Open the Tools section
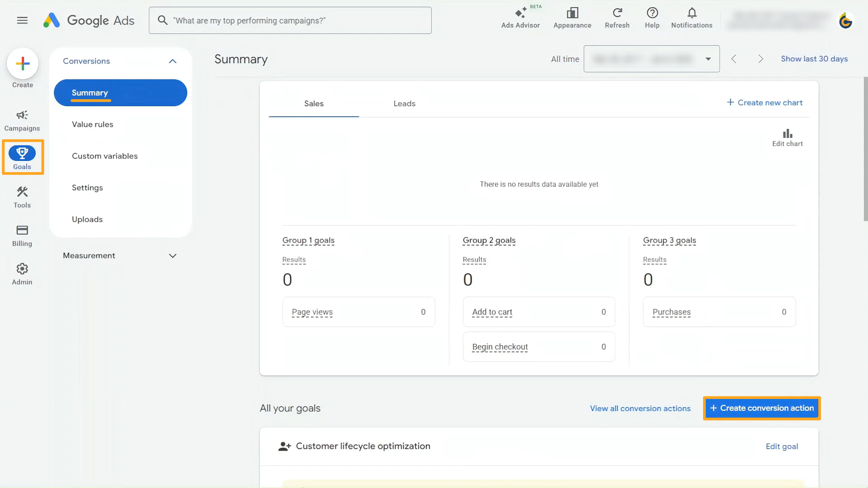The height and width of the screenshot is (488, 868). pyautogui.click(x=22, y=197)
